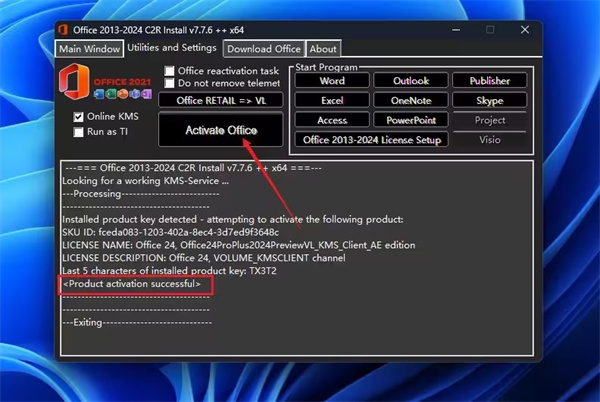Start OneNote from Start Program
Viewport: 600px width, 402px height.
tap(411, 101)
